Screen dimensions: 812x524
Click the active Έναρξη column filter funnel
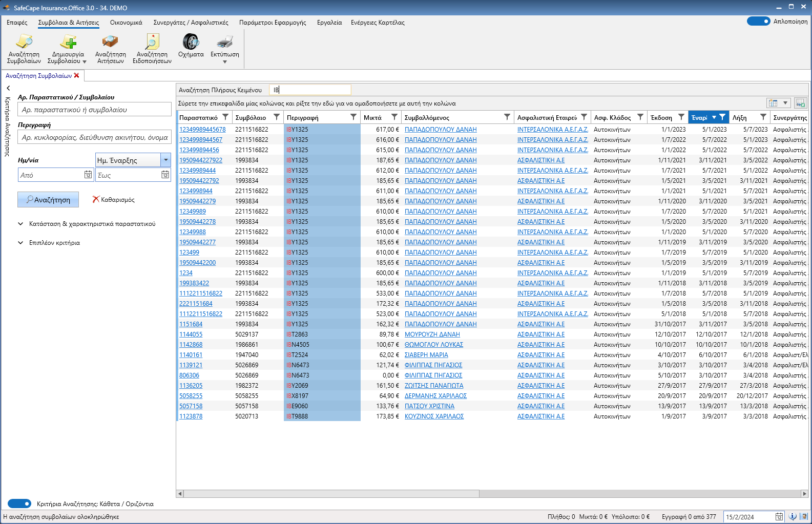(x=722, y=117)
